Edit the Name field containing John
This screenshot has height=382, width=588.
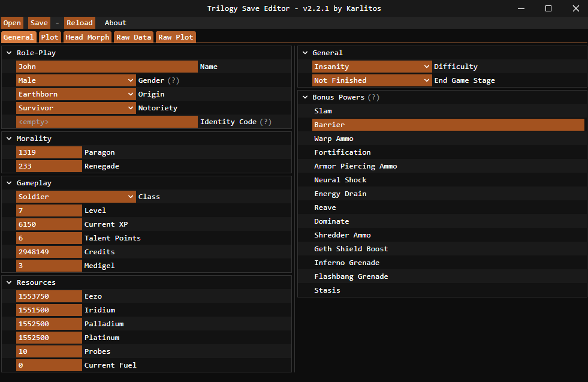point(107,67)
